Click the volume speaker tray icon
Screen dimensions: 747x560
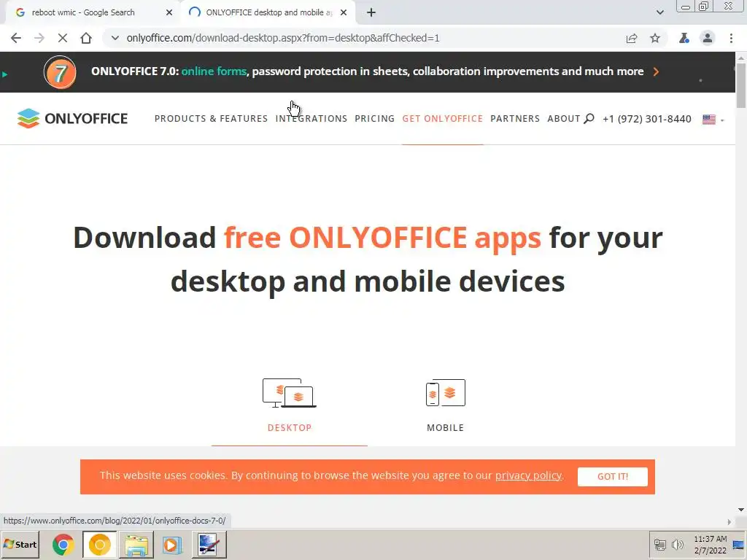677,544
